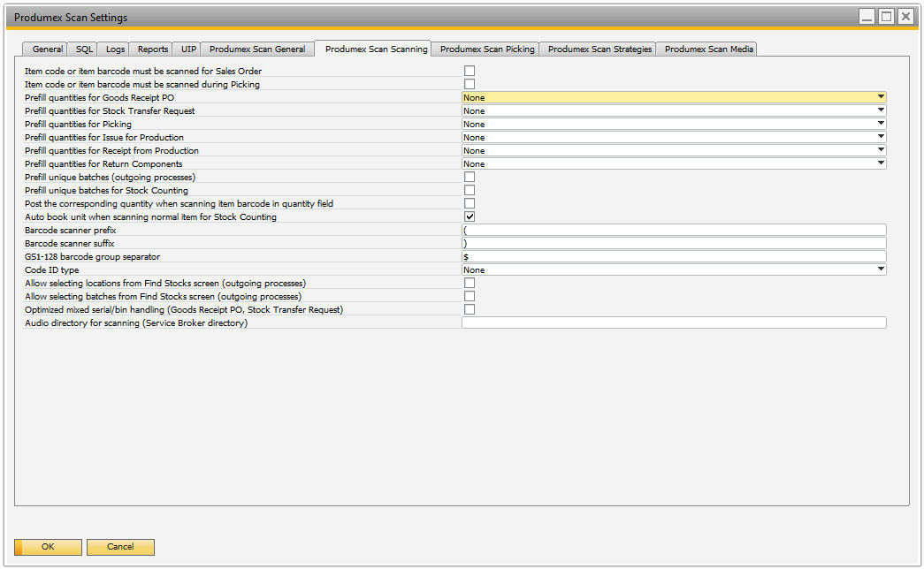Click the 'Code ID type' label
The width and height of the screenshot is (924, 569).
point(52,269)
